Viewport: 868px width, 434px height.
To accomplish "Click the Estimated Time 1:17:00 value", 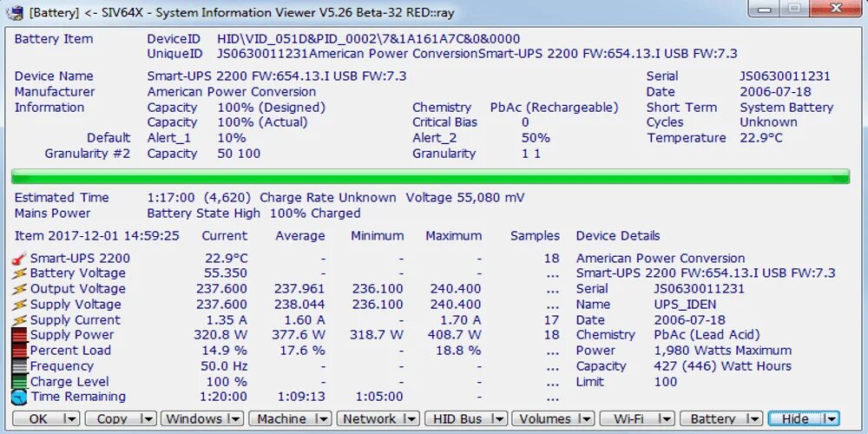I will pos(171,198).
